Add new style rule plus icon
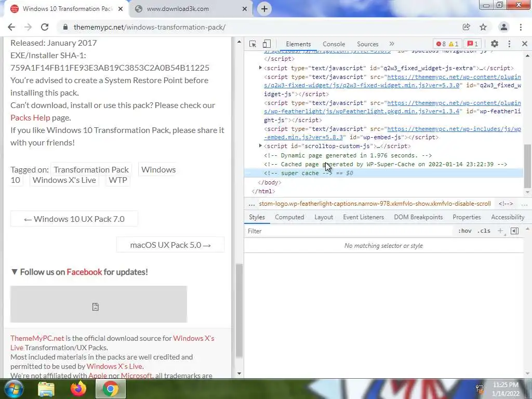The width and height of the screenshot is (532, 399). coord(500,231)
